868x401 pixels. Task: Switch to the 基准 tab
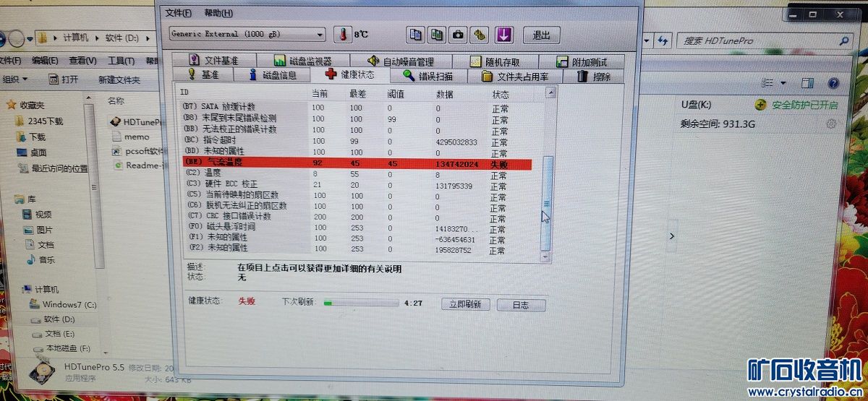(203, 74)
